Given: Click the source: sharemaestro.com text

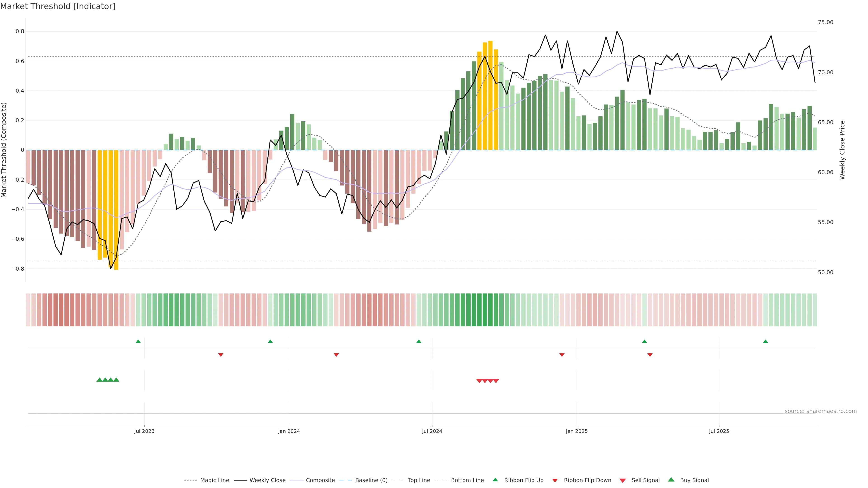Looking at the screenshot, I should tap(821, 411).
